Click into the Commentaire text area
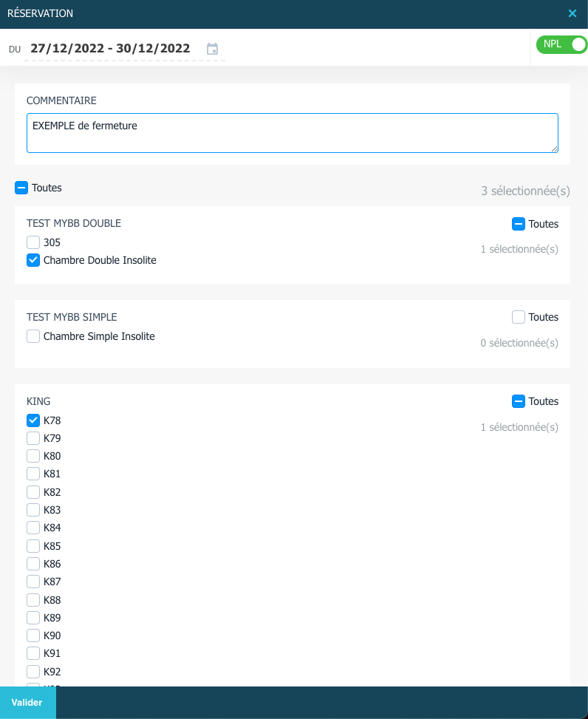This screenshot has height=719, width=588. (x=293, y=133)
